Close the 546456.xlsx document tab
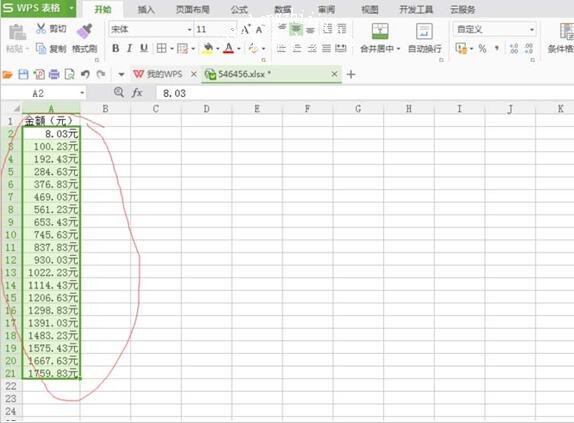 (334, 74)
